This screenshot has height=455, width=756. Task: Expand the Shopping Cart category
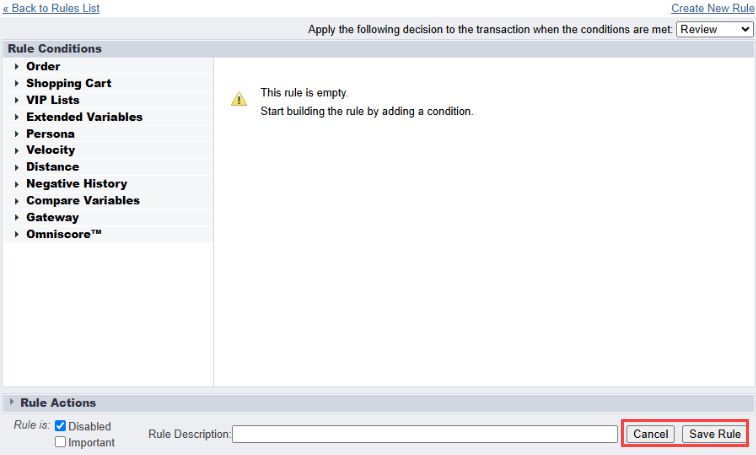(108, 83)
